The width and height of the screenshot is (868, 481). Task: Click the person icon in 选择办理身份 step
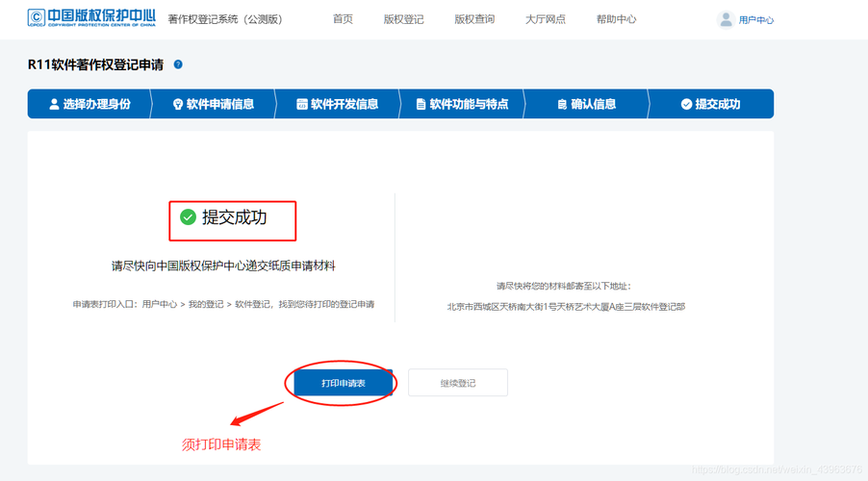click(x=54, y=104)
